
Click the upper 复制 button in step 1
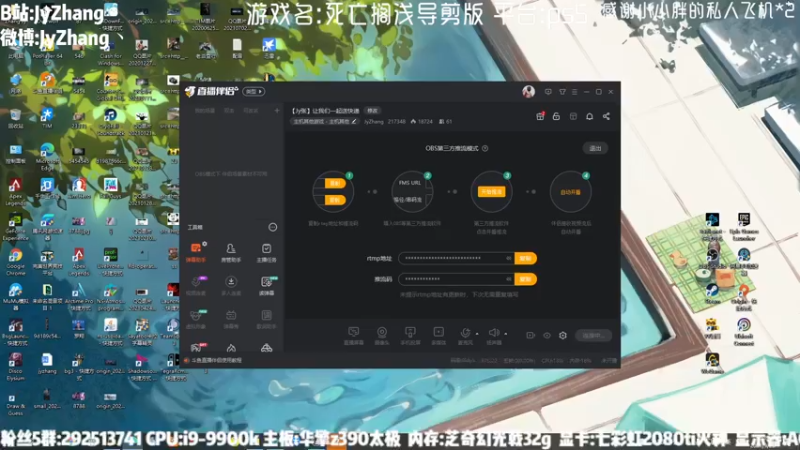pos(335,183)
